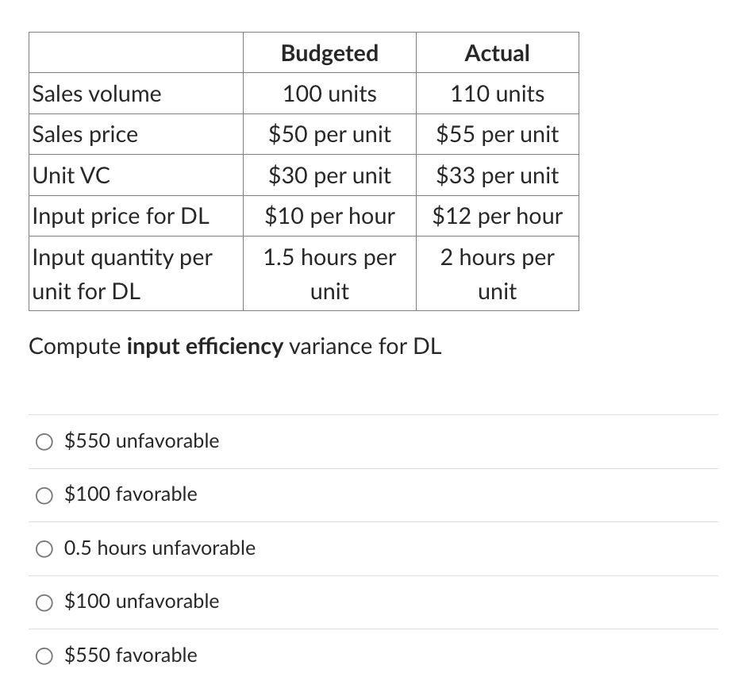Click the $12 per hour actual cell

tap(497, 216)
